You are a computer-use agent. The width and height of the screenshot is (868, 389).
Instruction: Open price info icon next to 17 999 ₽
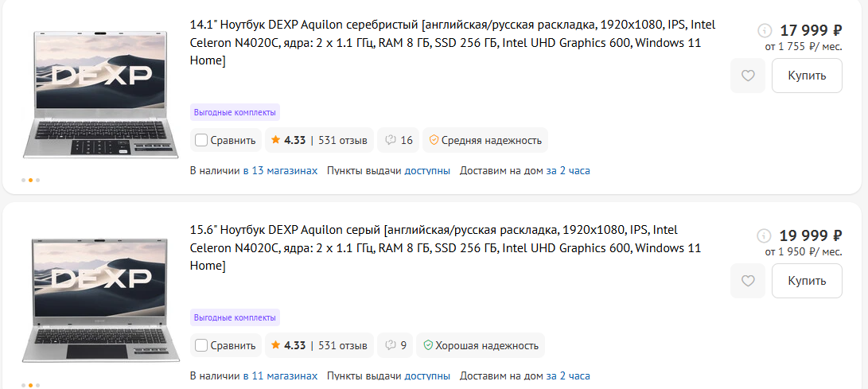pyautogui.click(x=765, y=30)
